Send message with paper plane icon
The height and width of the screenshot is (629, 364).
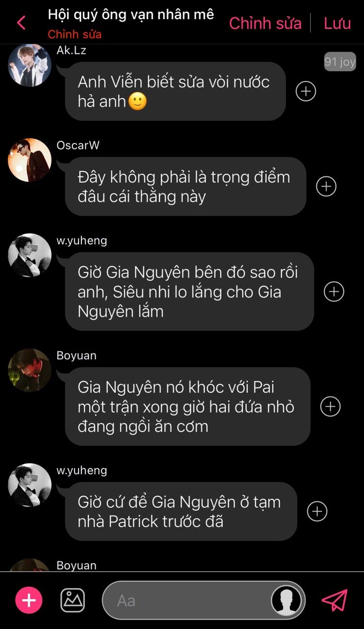[335, 600]
